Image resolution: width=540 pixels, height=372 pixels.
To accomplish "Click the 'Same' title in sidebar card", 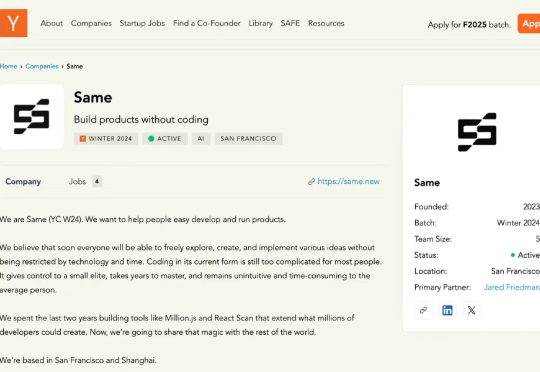I will point(427,183).
